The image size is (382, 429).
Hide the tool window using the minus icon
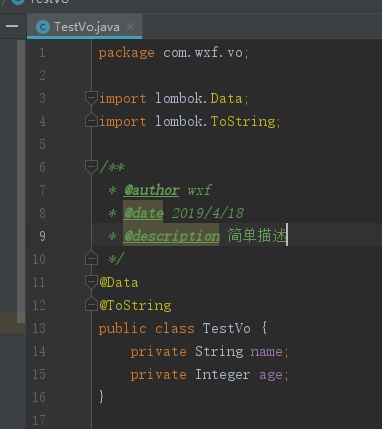(x=12, y=26)
